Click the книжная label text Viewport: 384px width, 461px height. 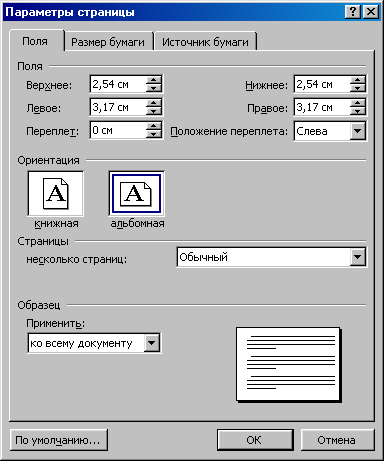coord(56,223)
